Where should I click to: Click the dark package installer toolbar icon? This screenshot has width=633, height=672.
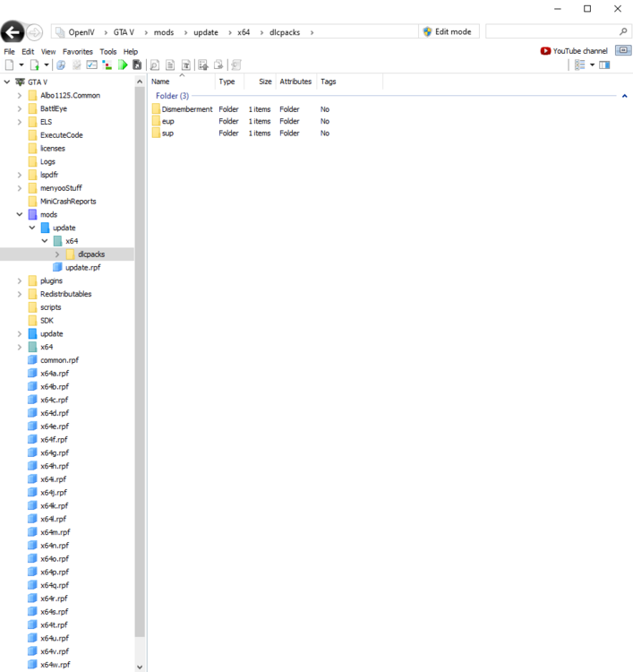tap(137, 65)
